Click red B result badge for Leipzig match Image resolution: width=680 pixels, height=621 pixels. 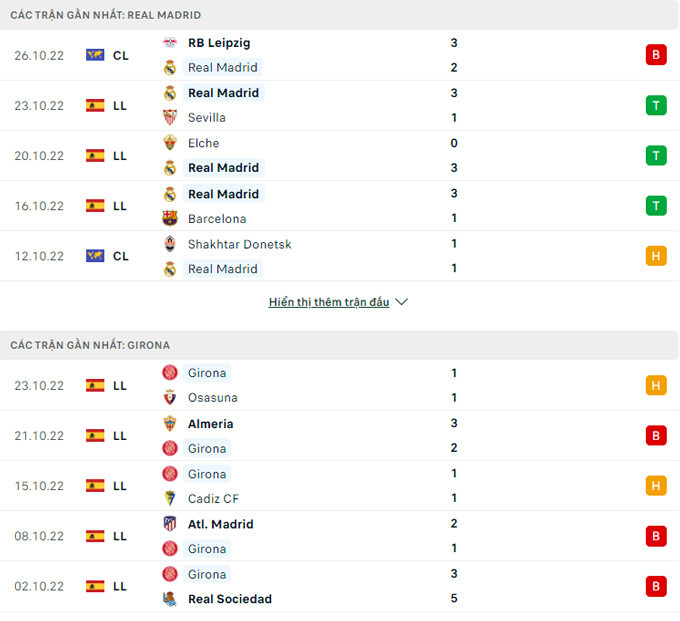(x=656, y=55)
